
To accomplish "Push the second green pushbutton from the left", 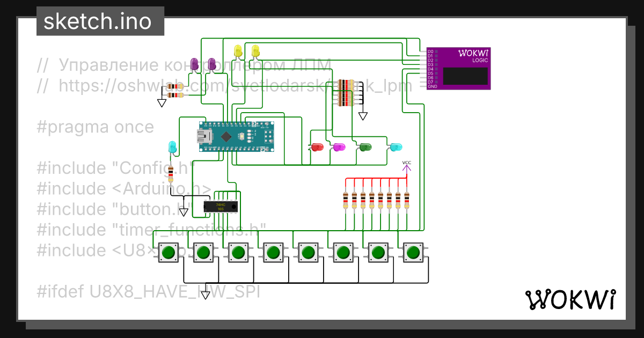I will tap(203, 252).
